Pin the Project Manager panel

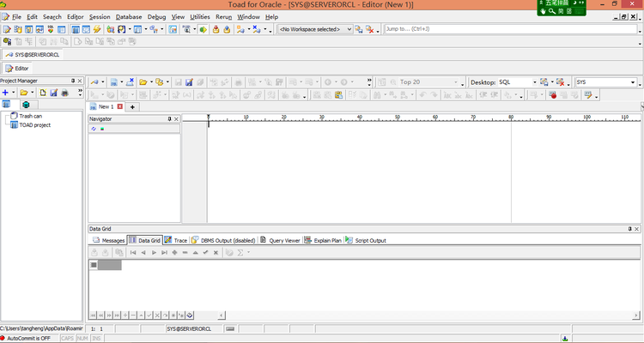point(72,81)
